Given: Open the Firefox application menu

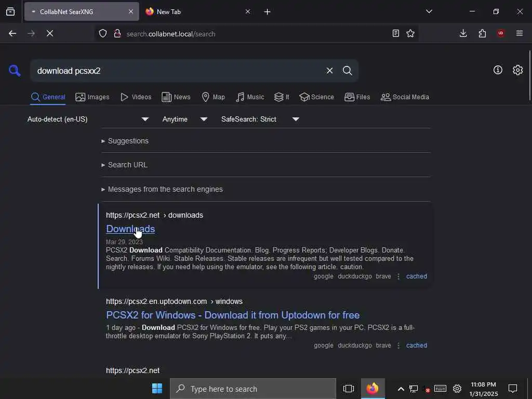Looking at the screenshot, I should pyautogui.click(x=520, y=33).
